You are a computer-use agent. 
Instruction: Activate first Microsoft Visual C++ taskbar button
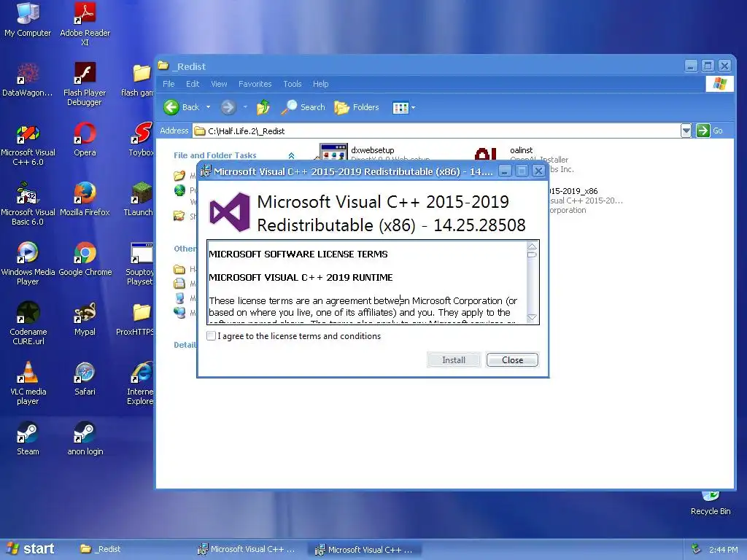click(x=247, y=549)
